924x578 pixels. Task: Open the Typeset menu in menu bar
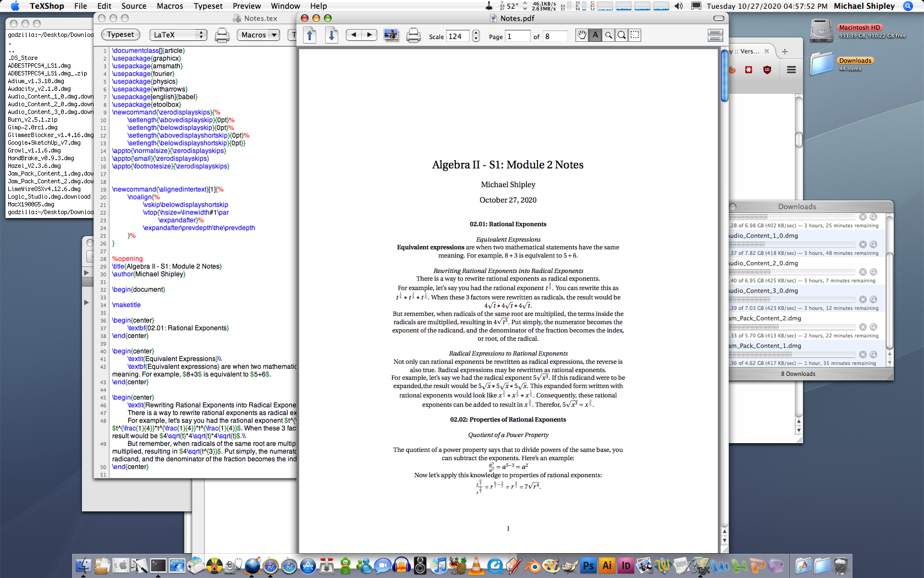(x=208, y=6)
